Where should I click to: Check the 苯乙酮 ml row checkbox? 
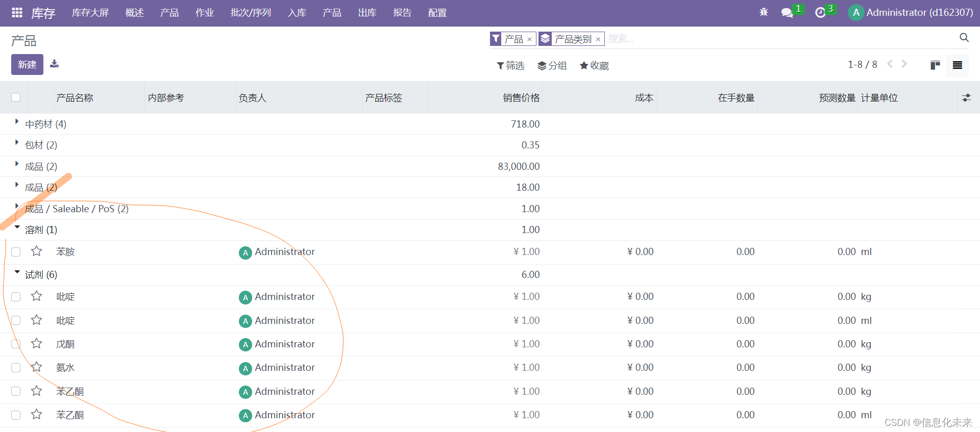click(16, 415)
